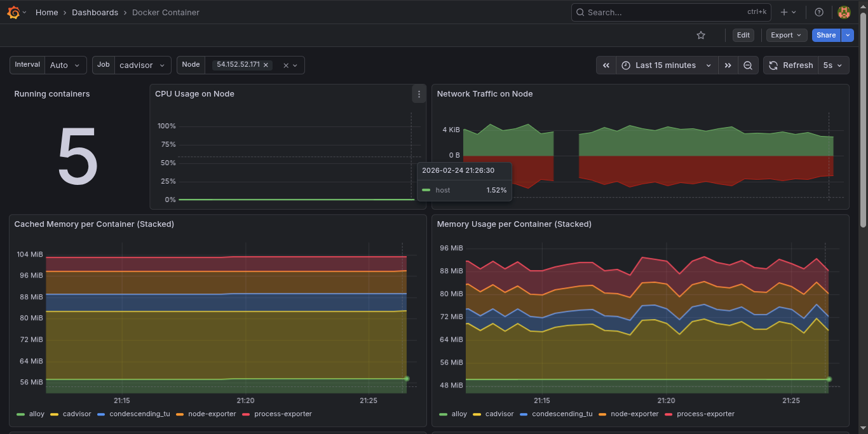This screenshot has height=434, width=868.
Task: Open the add new item plus menu
Action: (x=786, y=11)
